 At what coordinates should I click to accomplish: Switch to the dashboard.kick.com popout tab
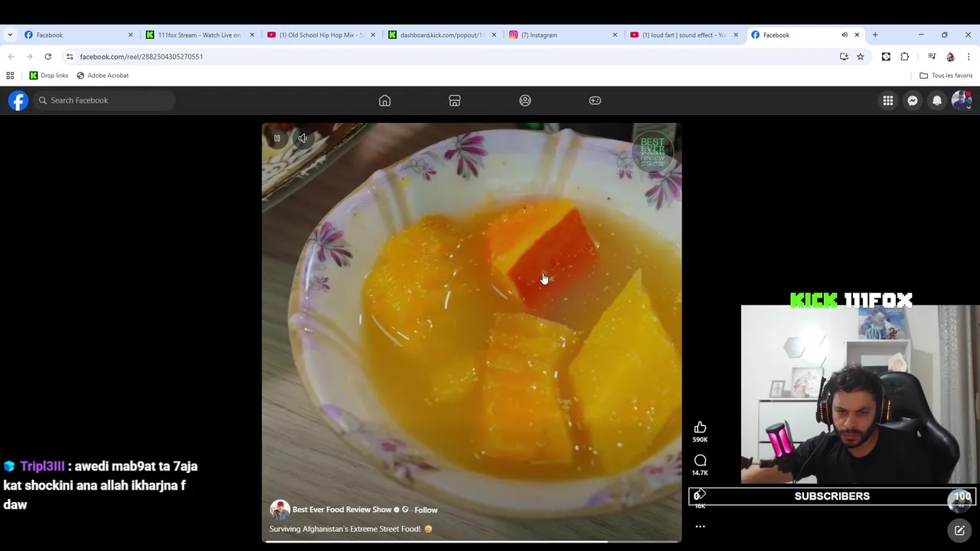(x=442, y=34)
